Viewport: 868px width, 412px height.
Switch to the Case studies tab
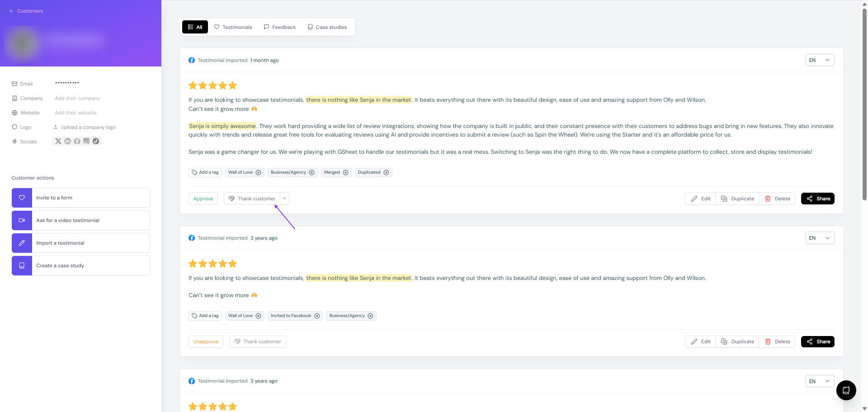pos(327,27)
